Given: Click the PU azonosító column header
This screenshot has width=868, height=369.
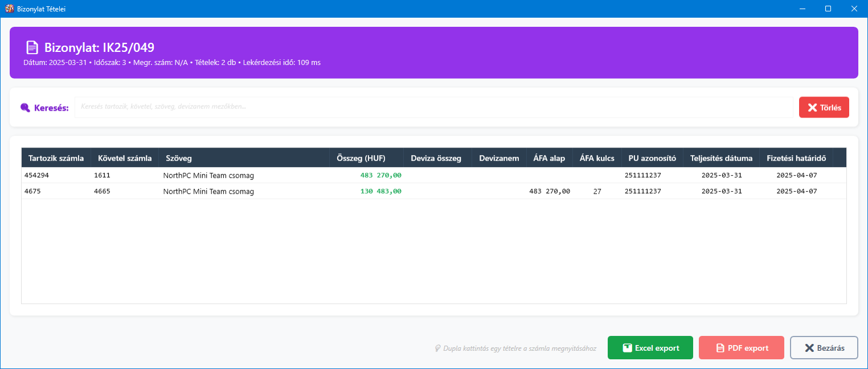Looking at the screenshot, I should 652,158.
